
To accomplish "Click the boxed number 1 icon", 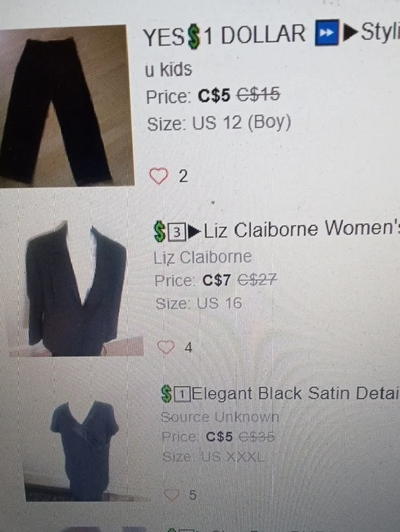I will [182, 394].
